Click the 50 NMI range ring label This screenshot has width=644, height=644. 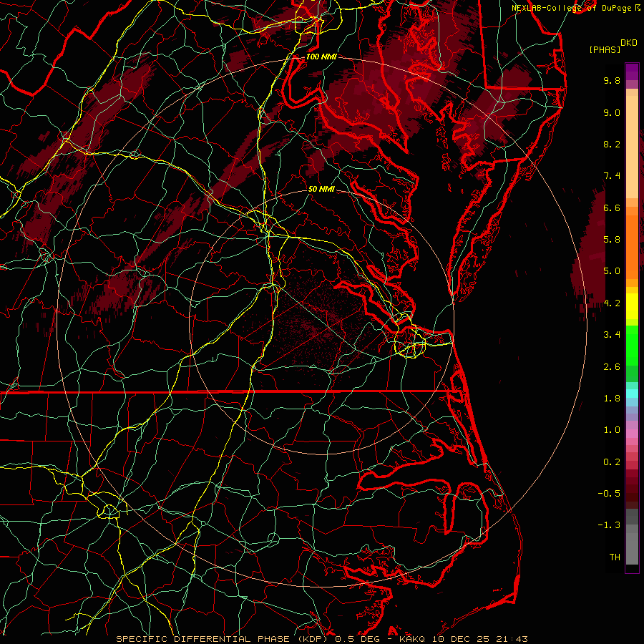[321, 190]
